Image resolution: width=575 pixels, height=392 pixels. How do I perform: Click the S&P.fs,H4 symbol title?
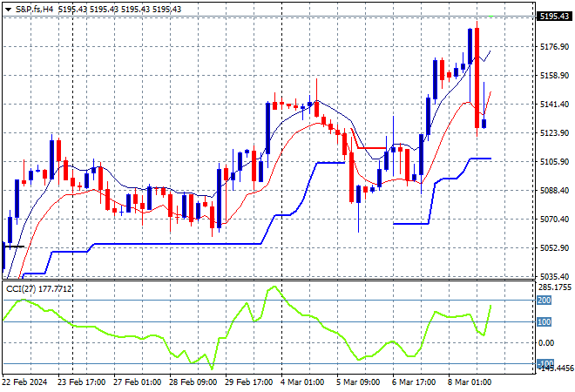point(34,8)
